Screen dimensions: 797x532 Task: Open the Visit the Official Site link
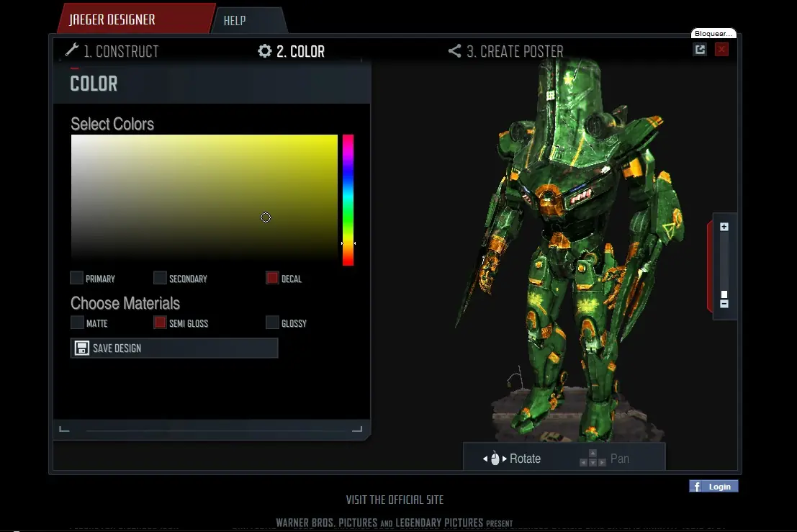(x=395, y=500)
